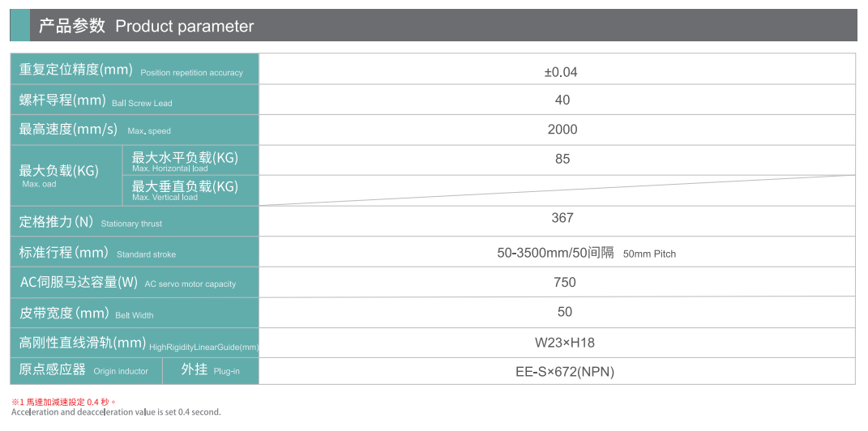Click the 产品参数 Product parameter header

click(146, 26)
